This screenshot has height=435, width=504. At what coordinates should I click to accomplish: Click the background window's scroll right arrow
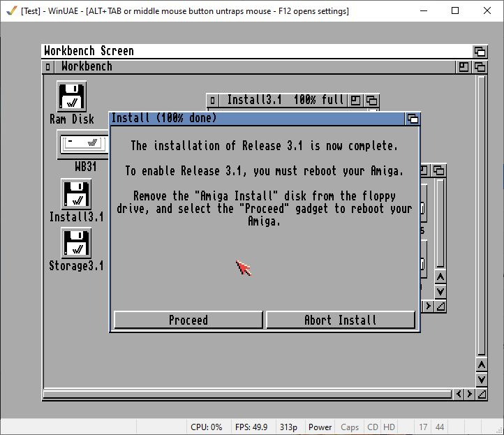click(x=429, y=307)
